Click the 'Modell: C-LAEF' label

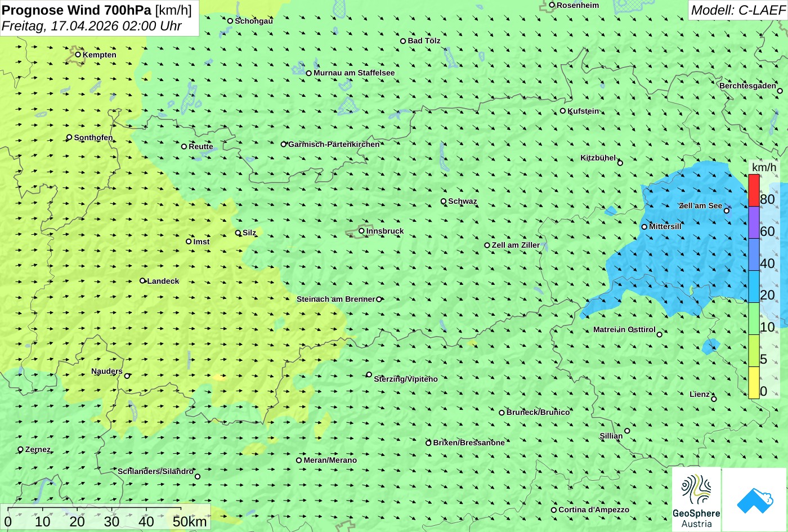(737, 10)
